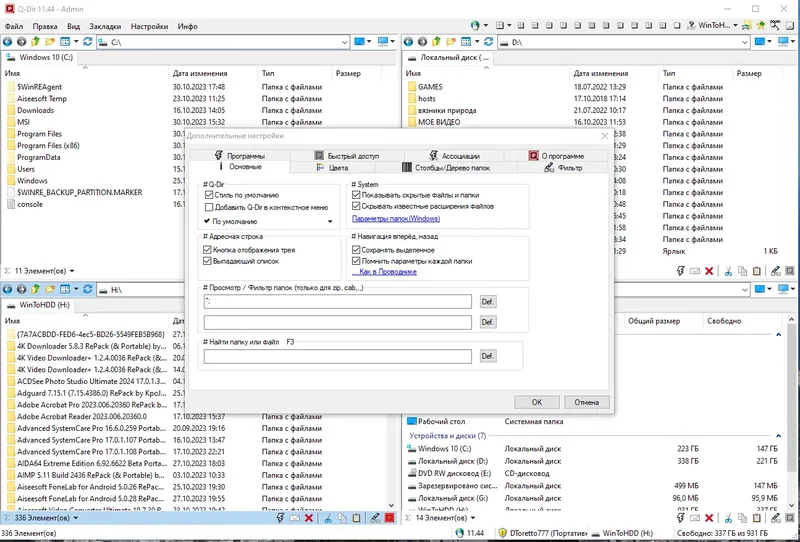Click the paste clipboard icon in the D:\ pane
800x542 pixels.
757,271
